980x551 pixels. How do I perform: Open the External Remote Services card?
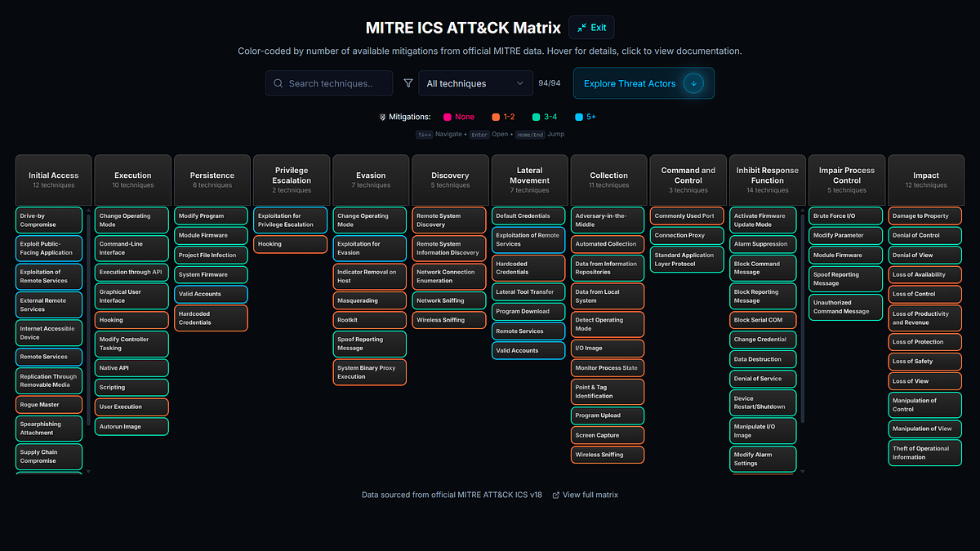tap(49, 304)
